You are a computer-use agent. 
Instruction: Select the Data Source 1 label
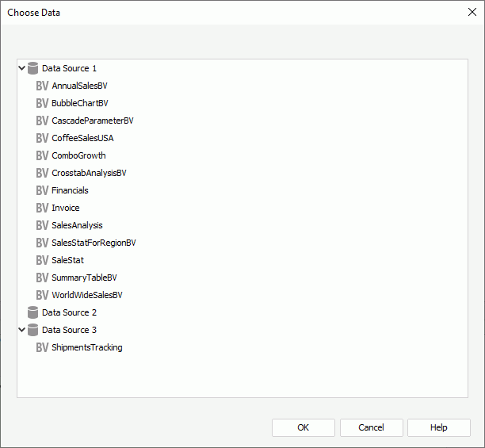click(69, 68)
